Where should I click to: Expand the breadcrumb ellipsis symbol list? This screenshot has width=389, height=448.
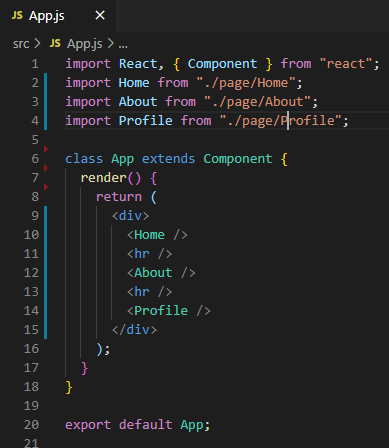point(123,44)
